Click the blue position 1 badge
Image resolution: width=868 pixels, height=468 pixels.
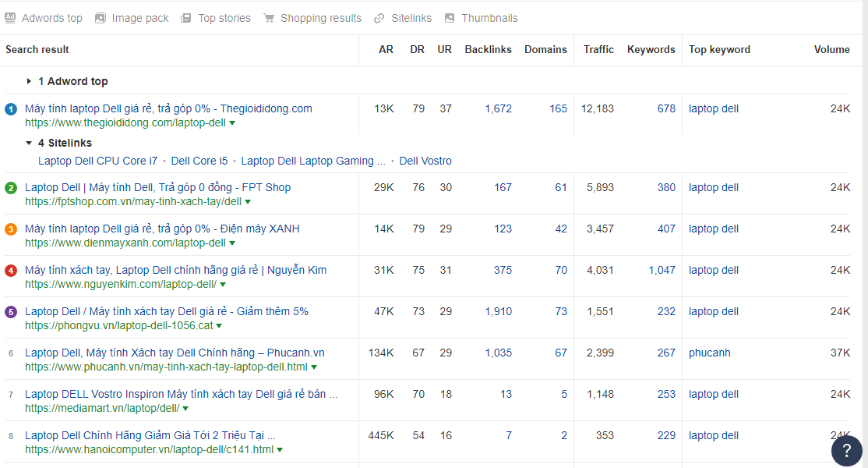click(10, 109)
